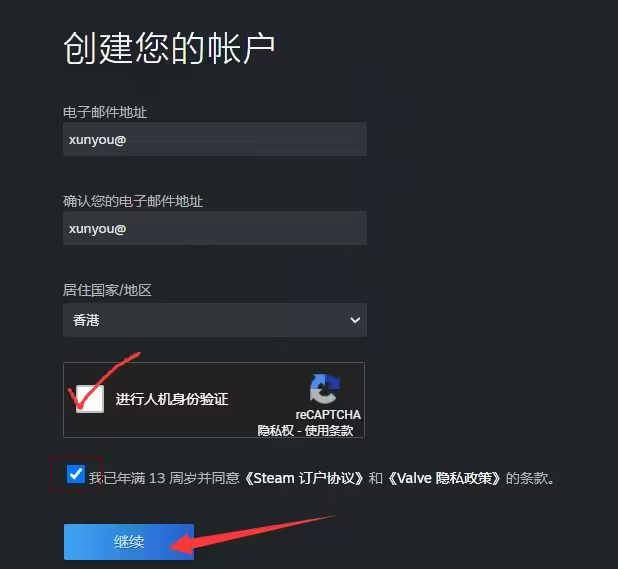This screenshot has height=569, width=618.
Task: Click the red arrow pointing at 继续
Action: tap(252, 534)
